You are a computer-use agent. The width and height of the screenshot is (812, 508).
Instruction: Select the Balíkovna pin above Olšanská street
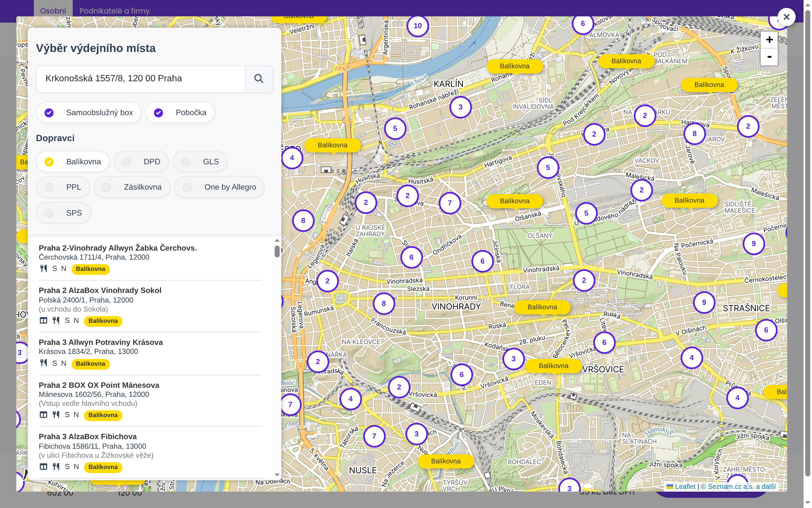(x=514, y=201)
